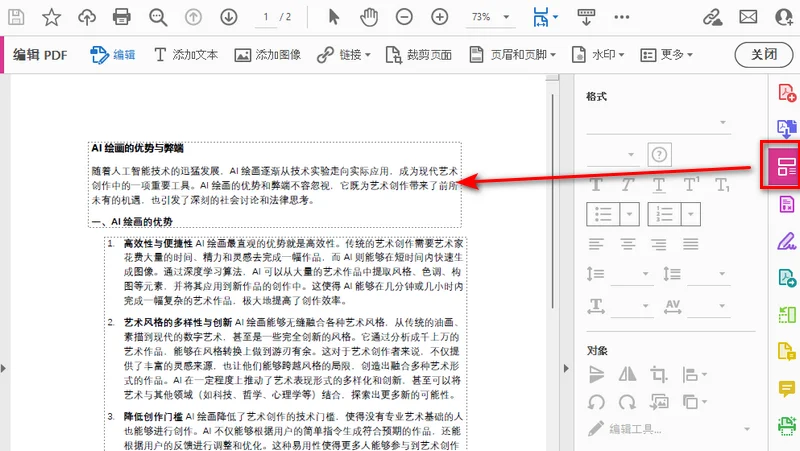Click the scrolling mode keyboard icon
The height and width of the screenshot is (451, 800).
586,17
